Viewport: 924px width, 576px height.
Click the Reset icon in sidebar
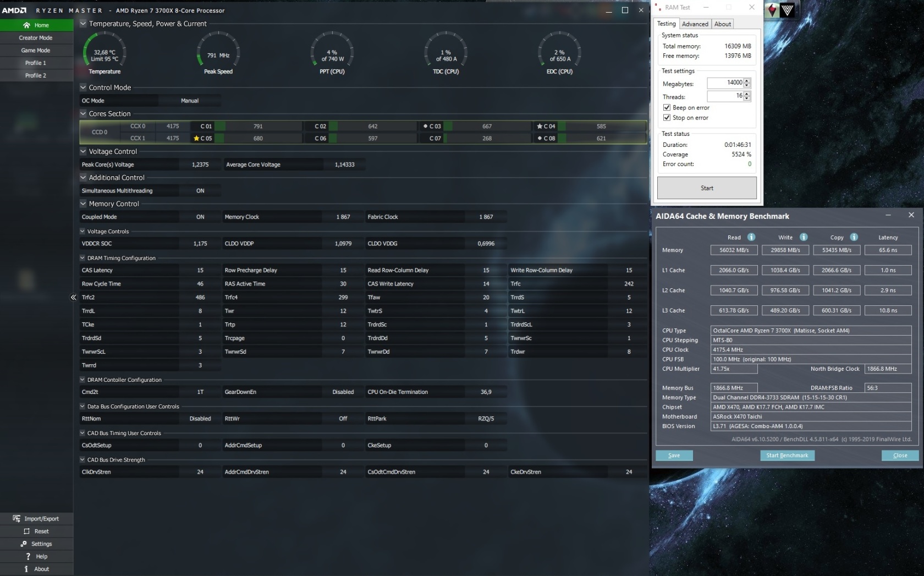pyautogui.click(x=26, y=531)
